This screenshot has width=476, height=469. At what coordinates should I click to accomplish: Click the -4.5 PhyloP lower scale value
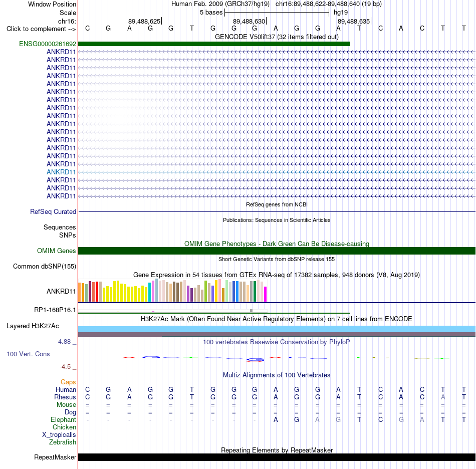[65, 367]
